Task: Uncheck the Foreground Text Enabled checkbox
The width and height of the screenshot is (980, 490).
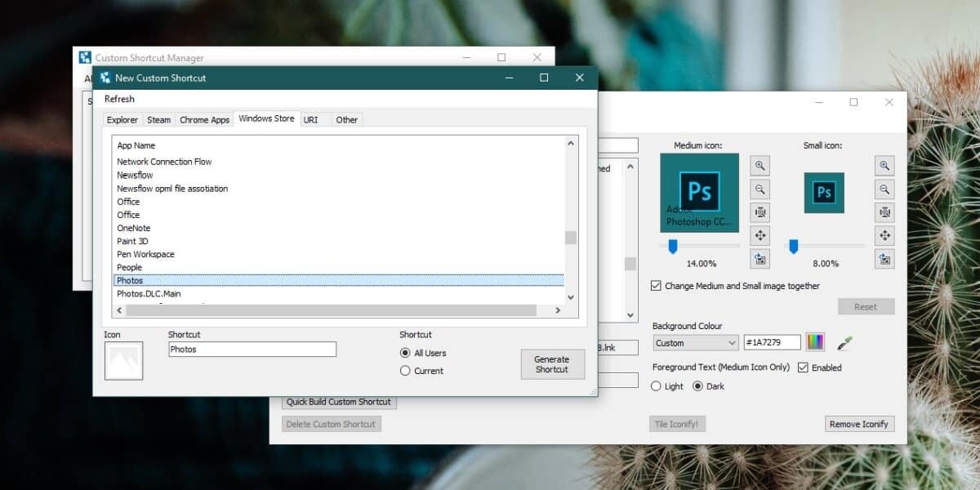Action: pyautogui.click(x=803, y=367)
